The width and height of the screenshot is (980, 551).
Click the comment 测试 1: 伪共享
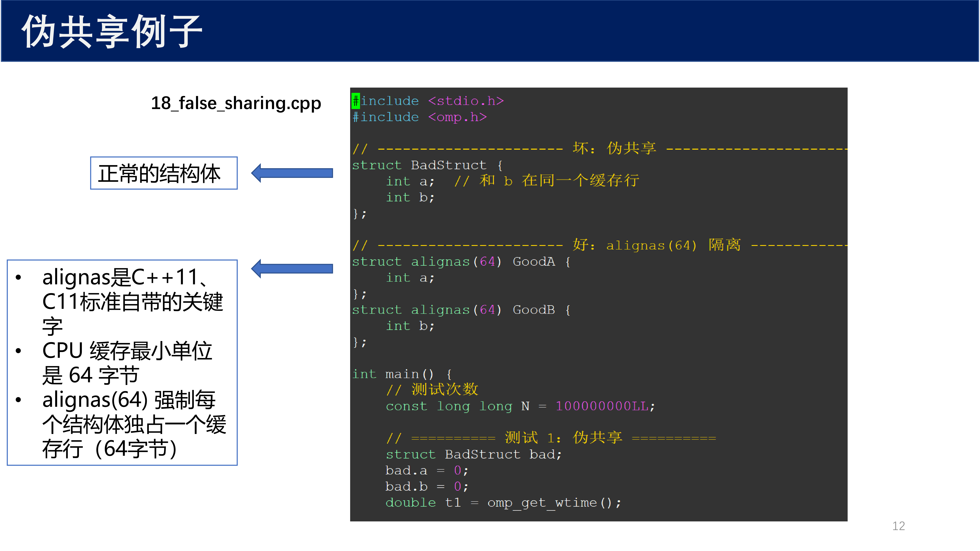pos(551,438)
